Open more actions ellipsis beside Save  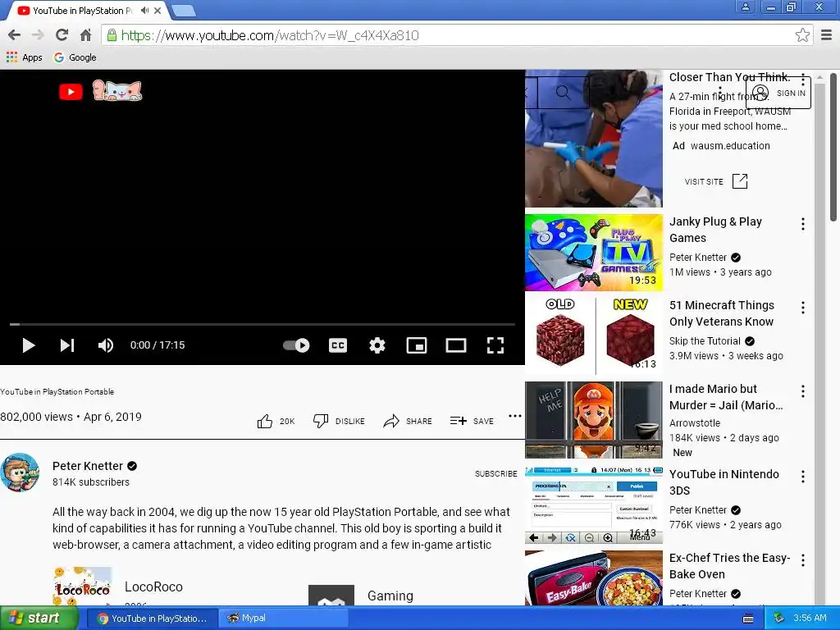[x=515, y=416]
